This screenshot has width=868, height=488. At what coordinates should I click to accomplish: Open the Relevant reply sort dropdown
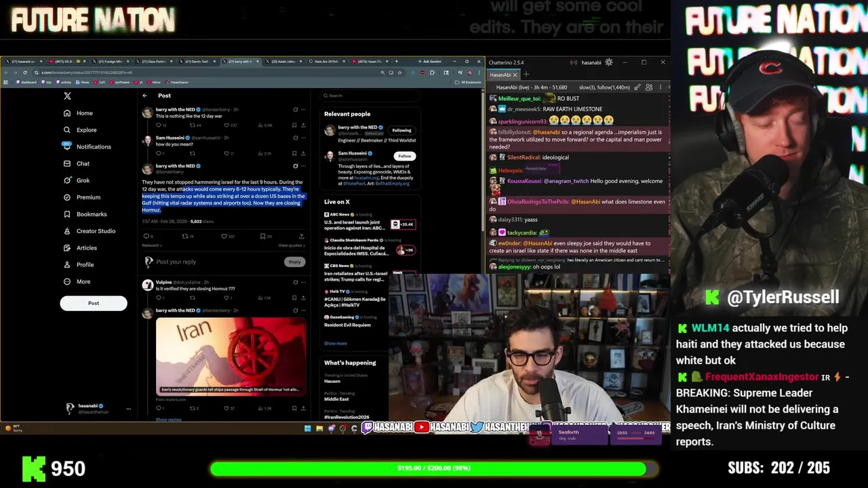(x=152, y=245)
